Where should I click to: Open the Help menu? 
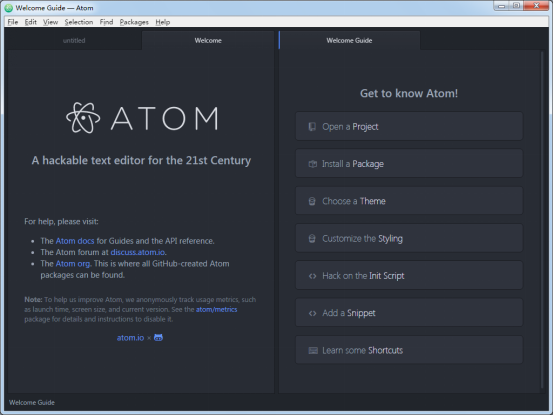pyautogui.click(x=163, y=22)
